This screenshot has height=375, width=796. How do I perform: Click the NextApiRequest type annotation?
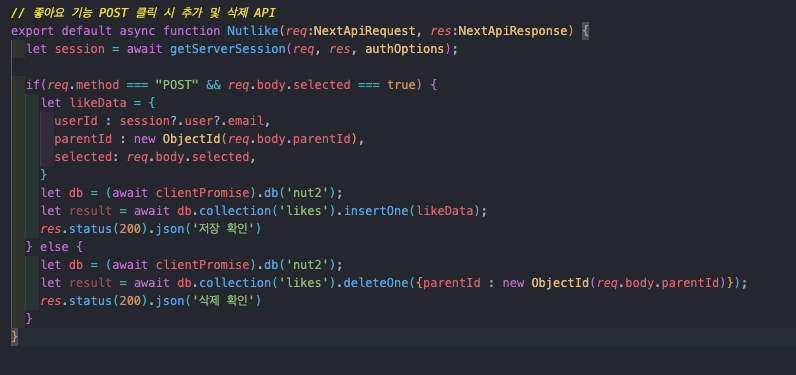tap(364, 31)
